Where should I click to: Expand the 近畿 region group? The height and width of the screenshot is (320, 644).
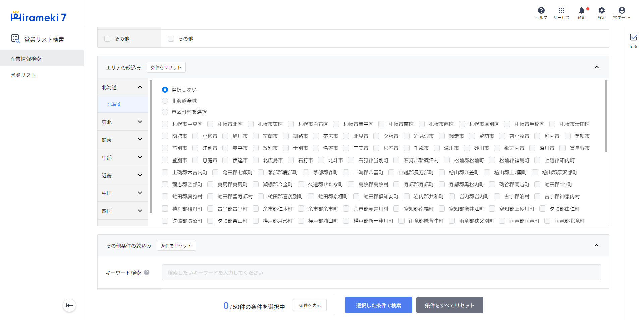(140, 175)
